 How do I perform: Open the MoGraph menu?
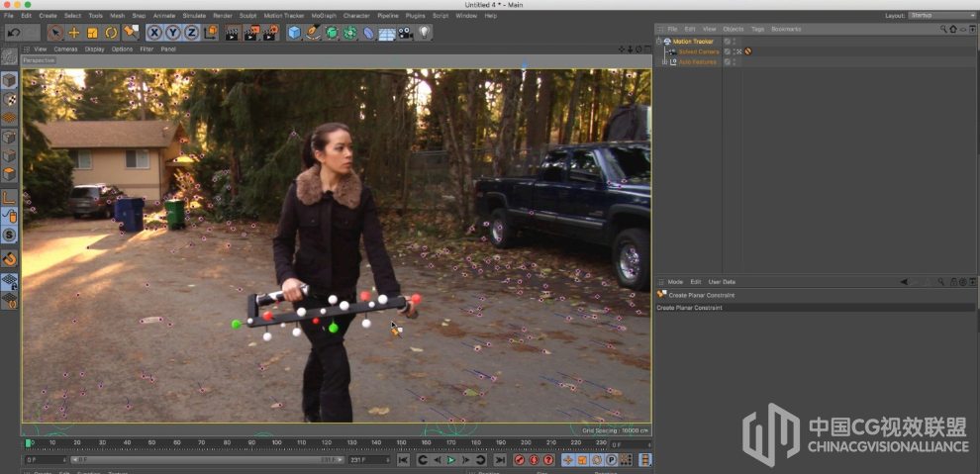(323, 15)
